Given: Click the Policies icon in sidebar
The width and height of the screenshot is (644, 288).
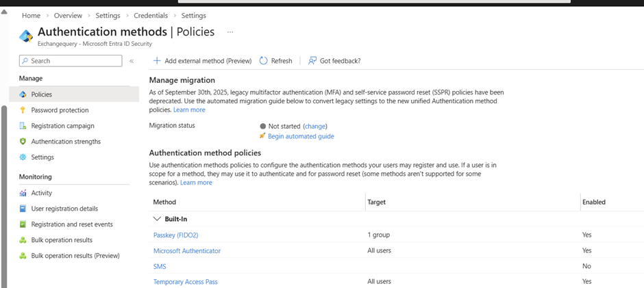Looking at the screenshot, I should (x=23, y=94).
